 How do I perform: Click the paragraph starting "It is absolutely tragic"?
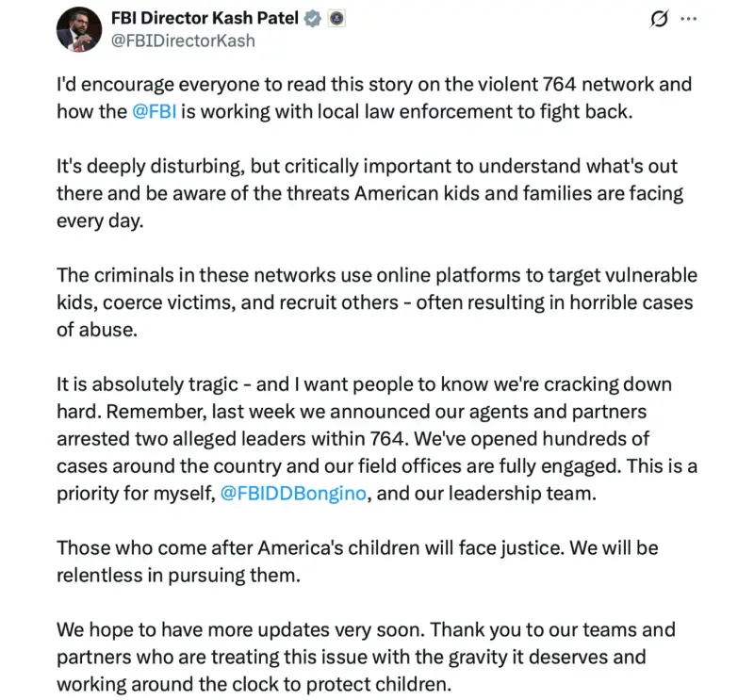[x=375, y=440]
